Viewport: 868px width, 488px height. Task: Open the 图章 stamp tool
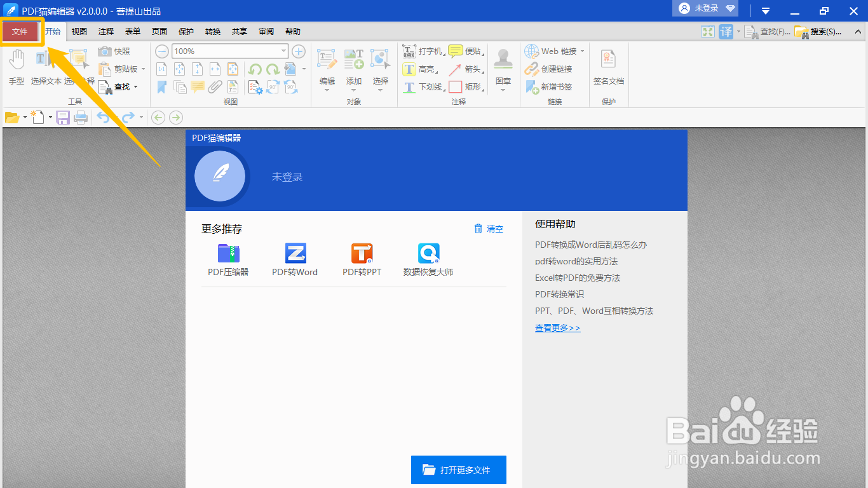[503, 67]
